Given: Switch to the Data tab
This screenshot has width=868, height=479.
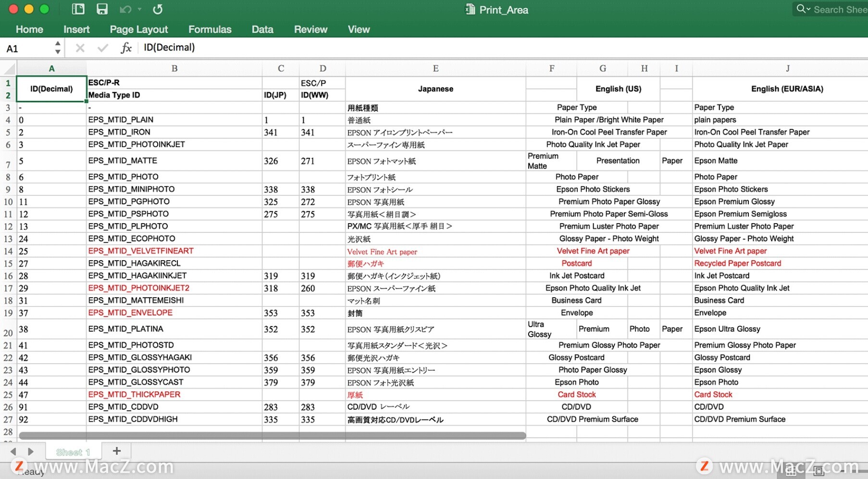Looking at the screenshot, I should coord(262,29).
